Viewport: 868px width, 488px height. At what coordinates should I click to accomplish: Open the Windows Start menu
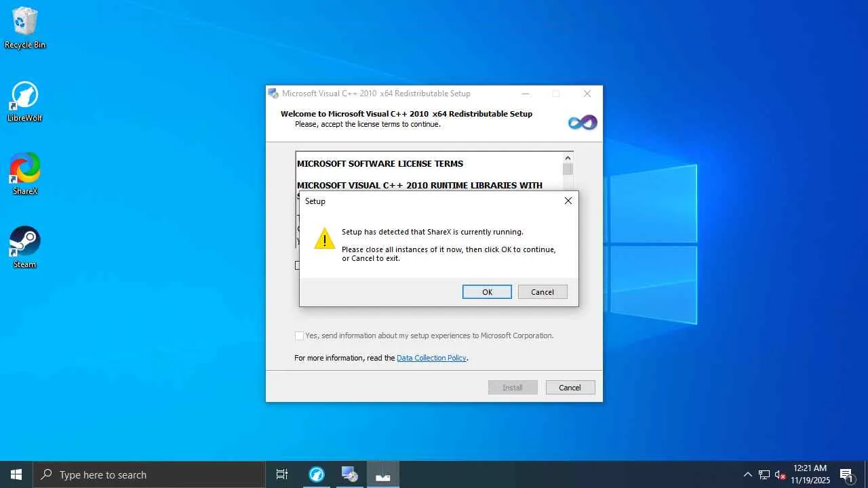16,474
